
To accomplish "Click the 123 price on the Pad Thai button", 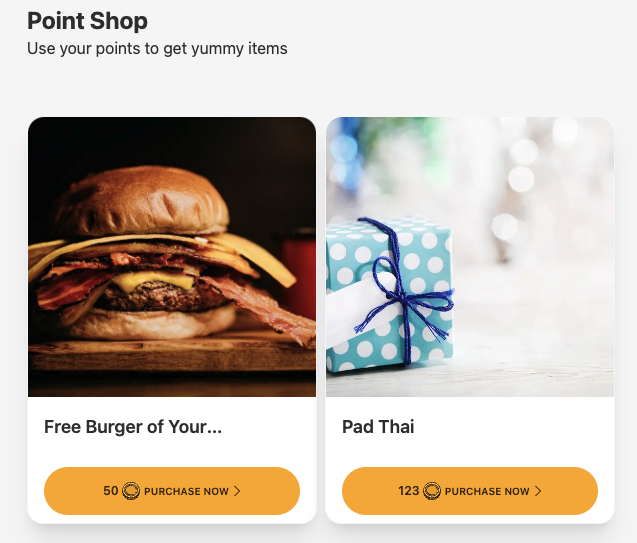I will pyautogui.click(x=409, y=491).
